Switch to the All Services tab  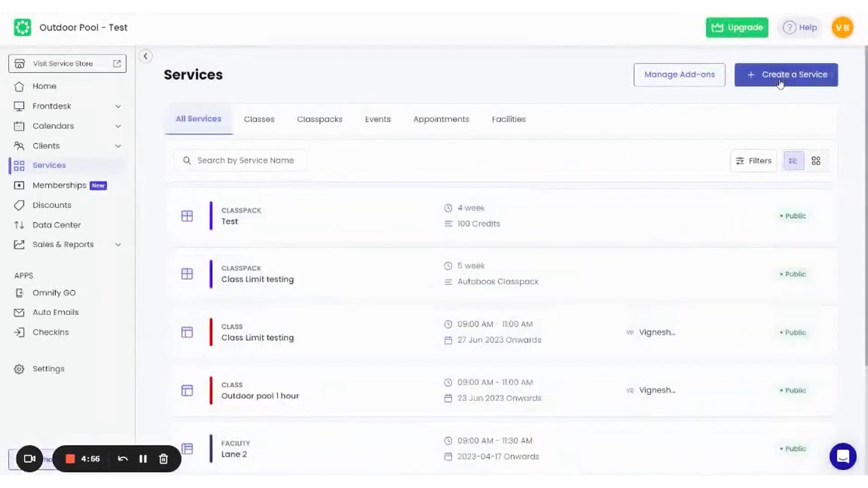[x=198, y=119]
